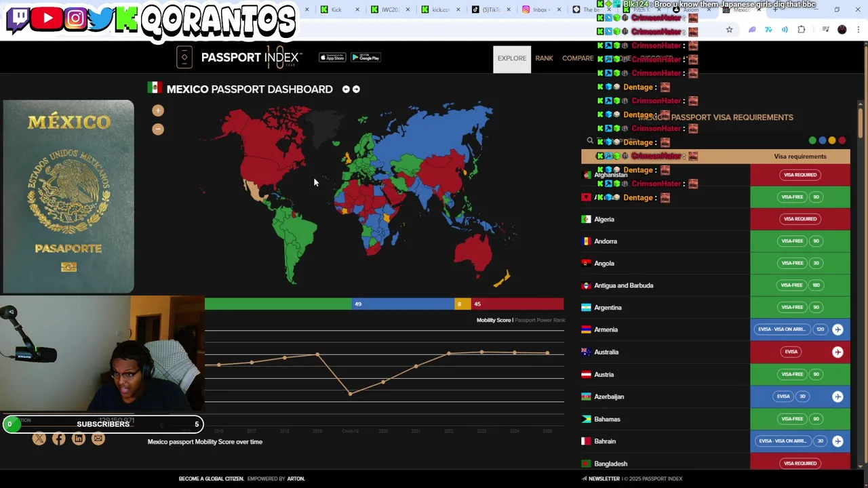Share dashboard on X (Twitter)
This screenshot has width=868, height=488.
[39, 439]
